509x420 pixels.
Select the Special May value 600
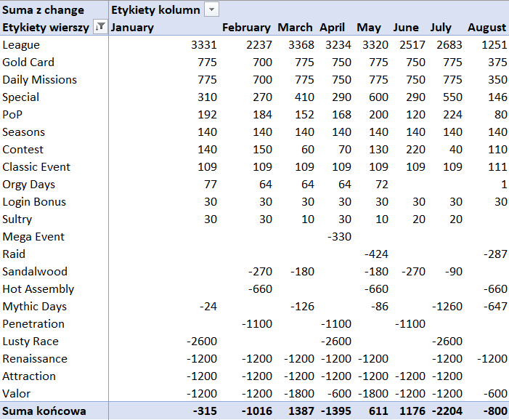(x=378, y=97)
